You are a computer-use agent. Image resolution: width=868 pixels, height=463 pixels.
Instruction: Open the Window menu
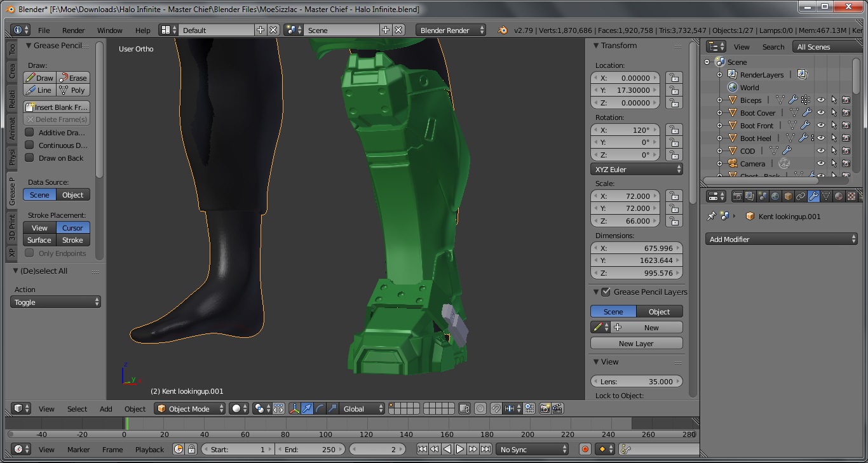109,30
